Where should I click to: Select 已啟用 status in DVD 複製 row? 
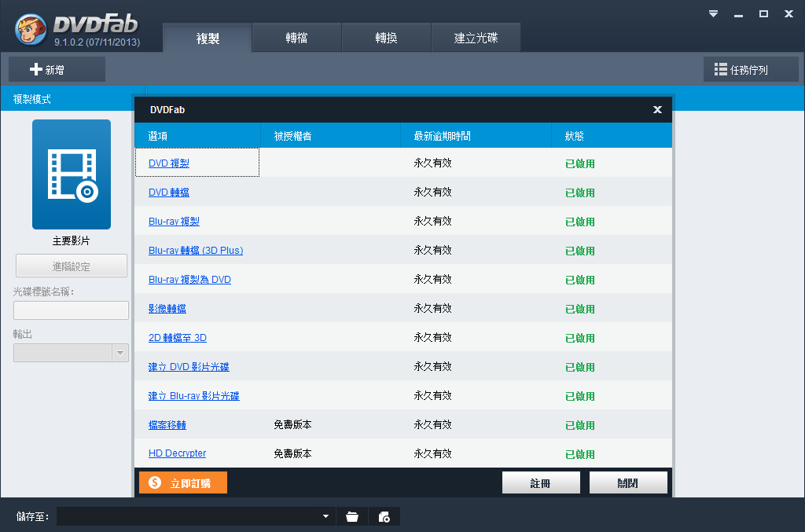point(580,163)
